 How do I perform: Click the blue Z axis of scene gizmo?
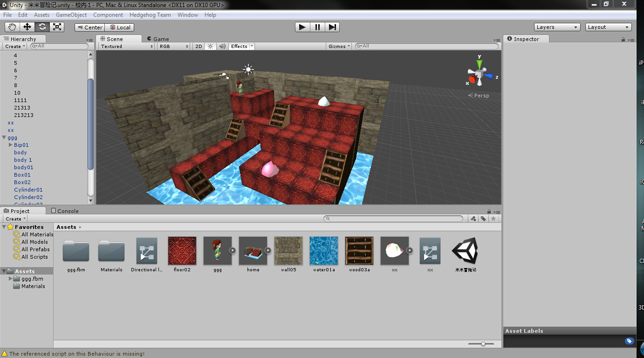coord(488,76)
